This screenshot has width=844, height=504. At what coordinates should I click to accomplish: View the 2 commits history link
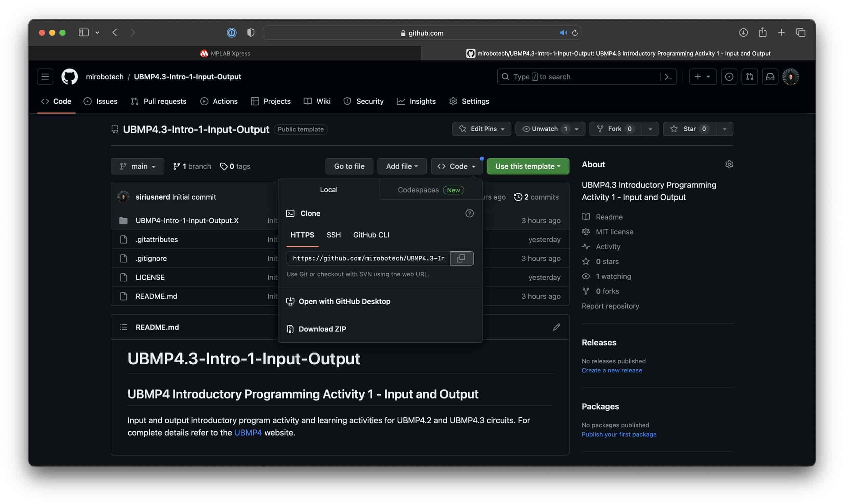pos(536,197)
